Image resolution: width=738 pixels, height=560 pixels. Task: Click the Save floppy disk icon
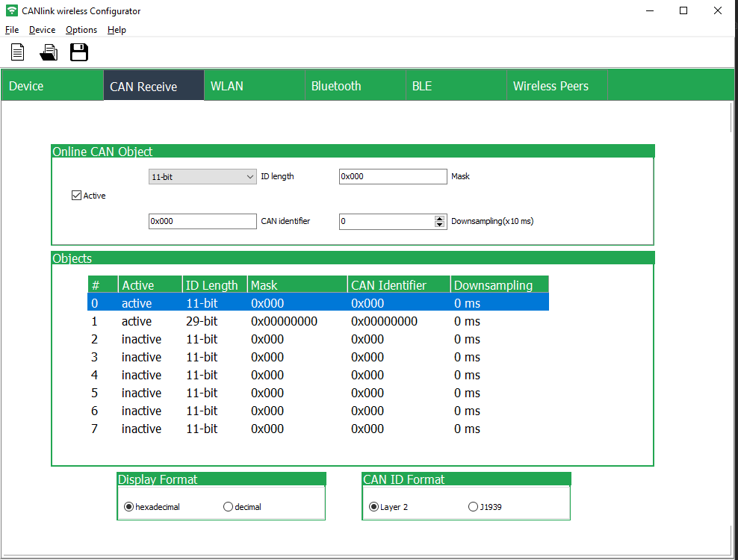[x=79, y=52]
